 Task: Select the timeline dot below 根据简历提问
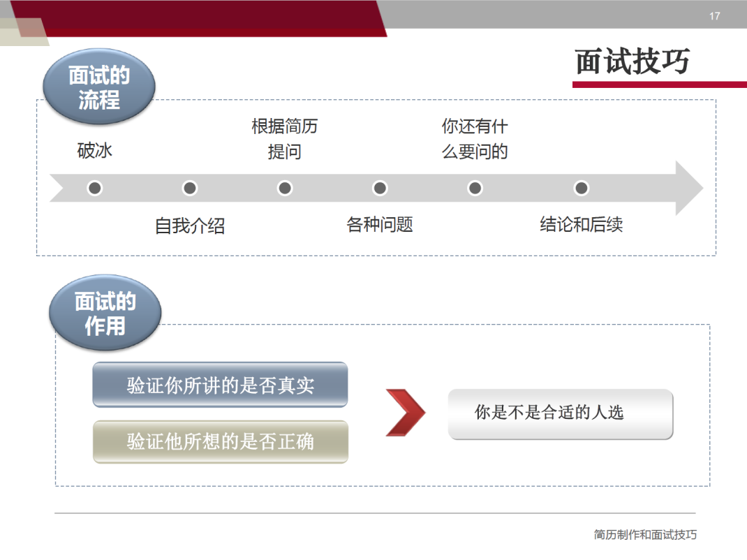284,188
